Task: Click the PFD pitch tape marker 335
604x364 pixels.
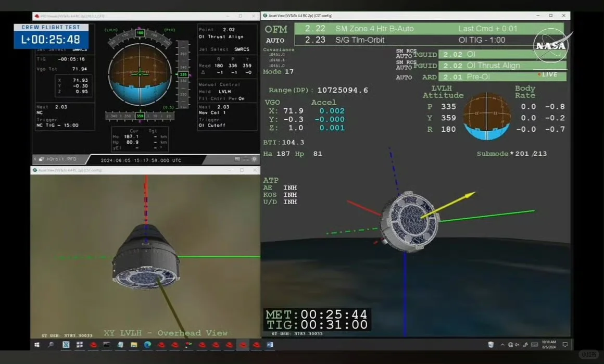Action: [183, 74]
